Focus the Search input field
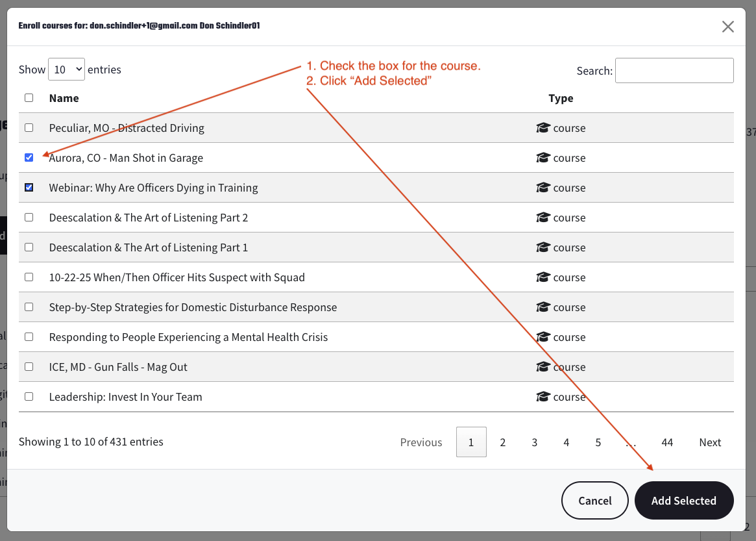The image size is (756, 541). 674,71
